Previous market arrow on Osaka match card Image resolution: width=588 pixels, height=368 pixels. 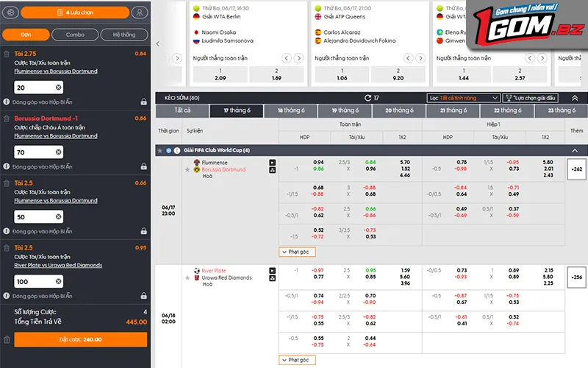pyautogui.click(x=287, y=58)
